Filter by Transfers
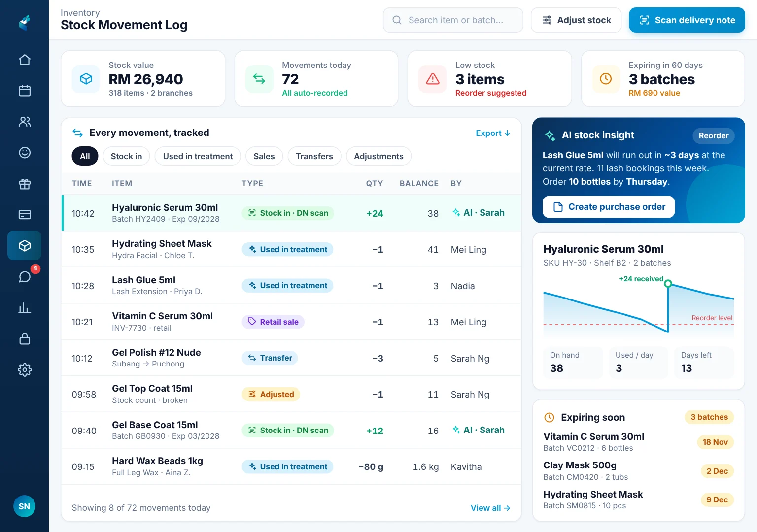The height and width of the screenshot is (532, 757). pos(314,156)
